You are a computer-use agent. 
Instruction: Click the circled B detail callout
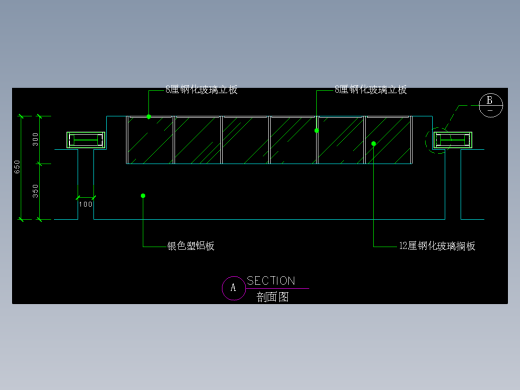(x=491, y=105)
